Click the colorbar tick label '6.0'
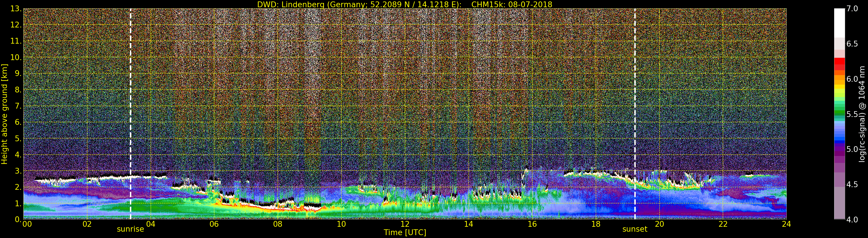 pyautogui.click(x=852, y=79)
